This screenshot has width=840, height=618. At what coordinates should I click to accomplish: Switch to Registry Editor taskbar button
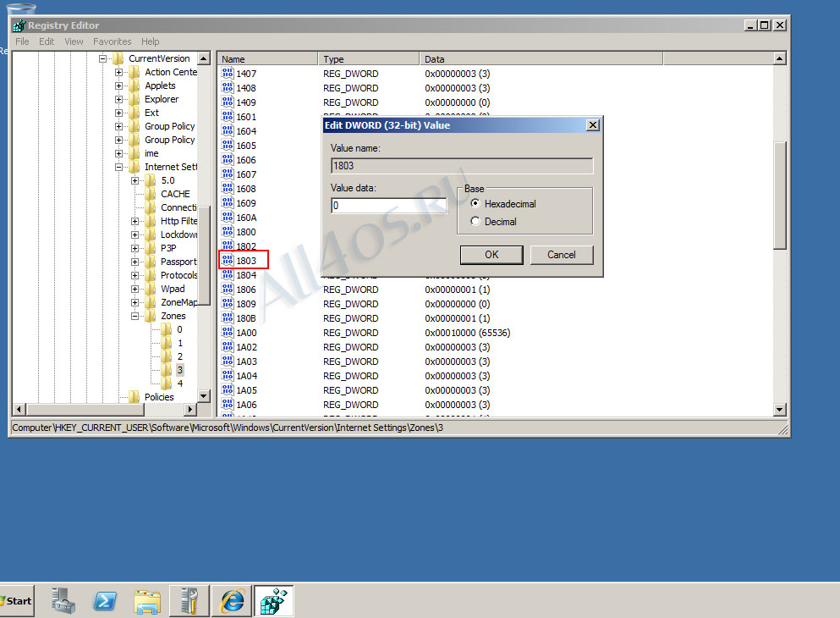[x=274, y=600]
